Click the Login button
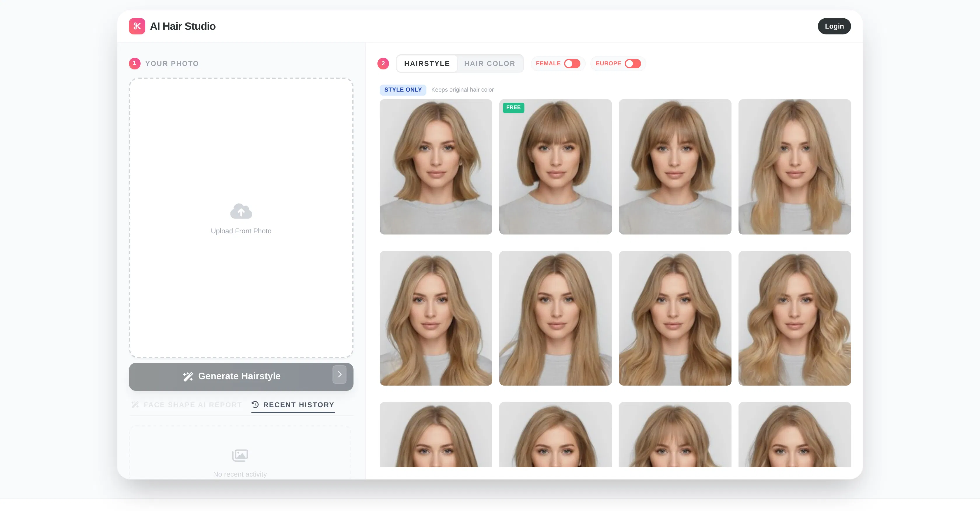The width and height of the screenshot is (980, 511). pos(834,26)
